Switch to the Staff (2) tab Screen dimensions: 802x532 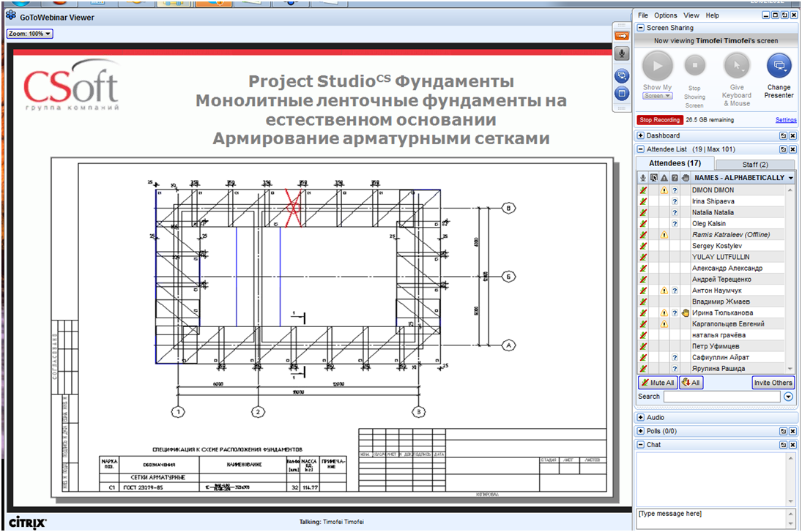pyautogui.click(x=755, y=165)
